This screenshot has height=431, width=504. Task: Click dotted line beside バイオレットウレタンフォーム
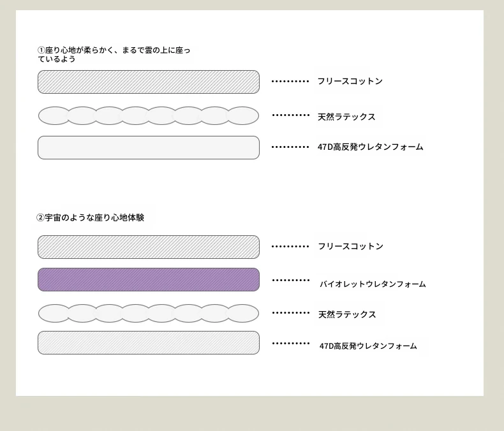pos(290,280)
